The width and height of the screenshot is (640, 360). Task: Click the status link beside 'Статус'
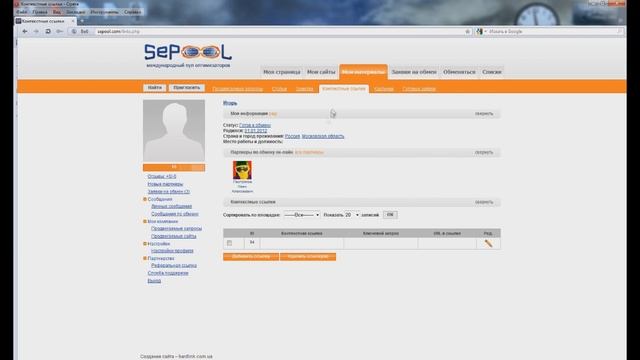pyautogui.click(x=255, y=125)
